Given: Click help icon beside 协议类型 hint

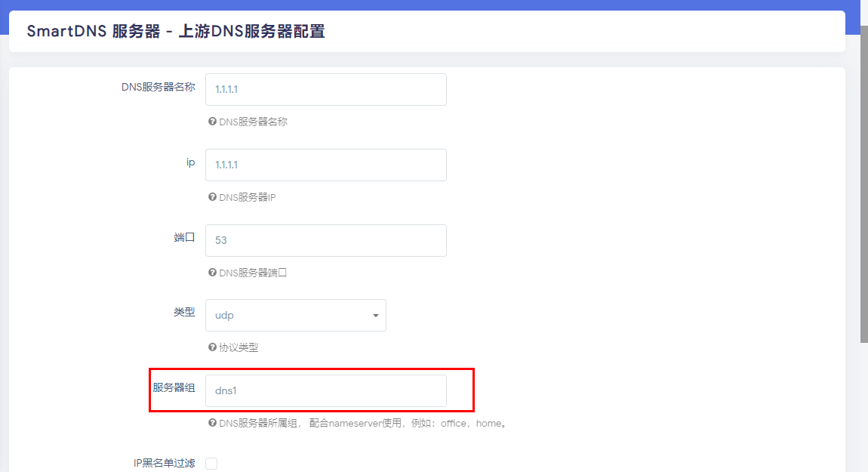Looking at the screenshot, I should tap(212, 347).
